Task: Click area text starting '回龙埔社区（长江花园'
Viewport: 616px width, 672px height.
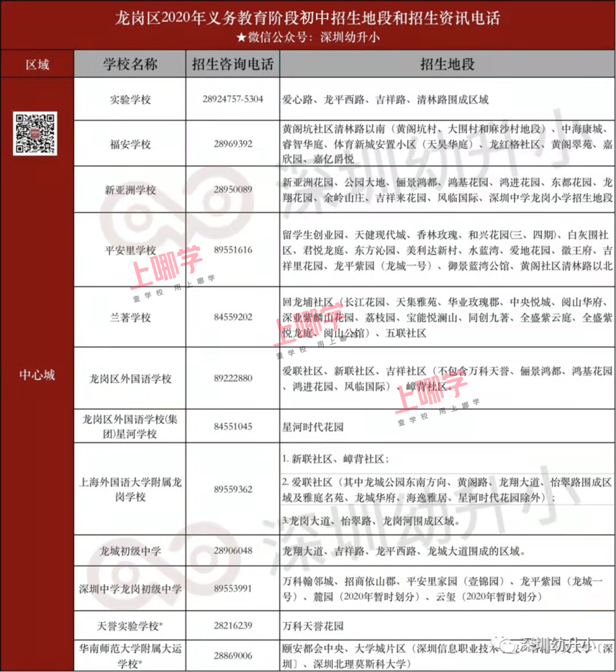Action: point(448,317)
